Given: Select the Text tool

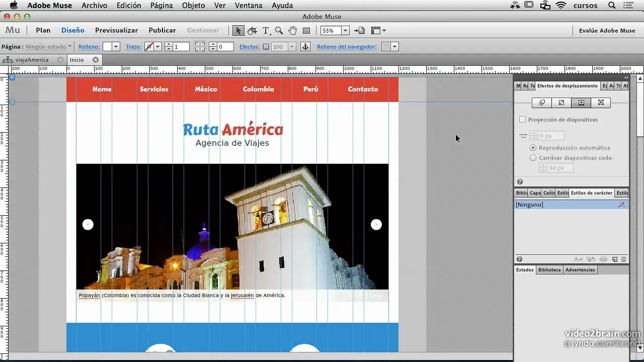Looking at the screenshot, I should coord(266,31).
